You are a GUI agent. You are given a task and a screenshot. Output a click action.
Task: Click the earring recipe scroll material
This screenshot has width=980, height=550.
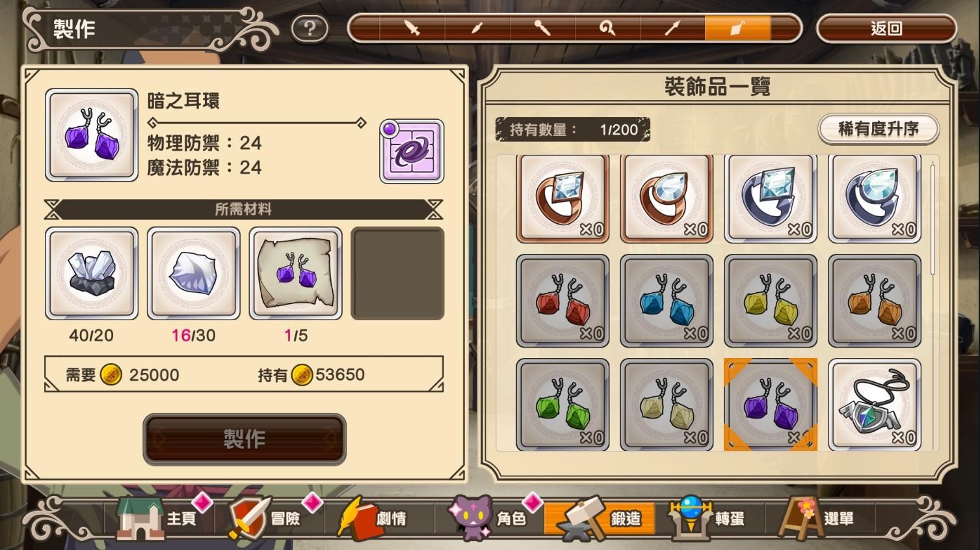(x=296, y=273)
